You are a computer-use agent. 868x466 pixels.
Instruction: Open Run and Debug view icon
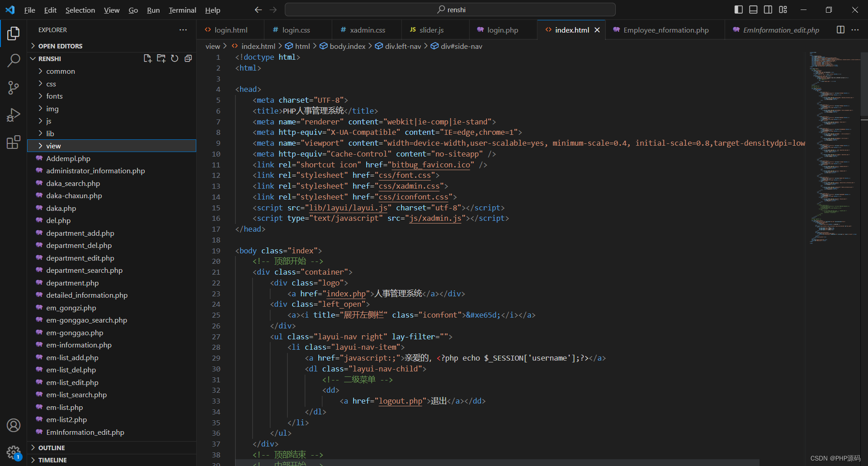point(14,115)
